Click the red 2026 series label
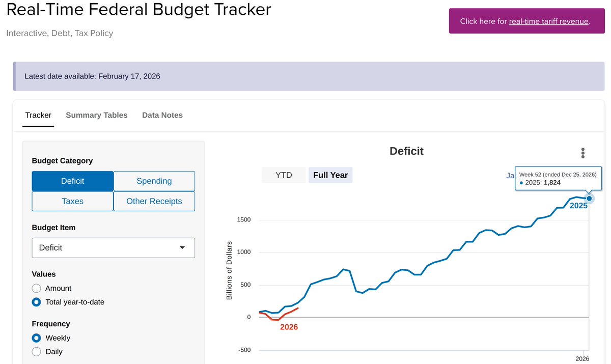Screen dimensions: 611x364 [x=289, y=327]
